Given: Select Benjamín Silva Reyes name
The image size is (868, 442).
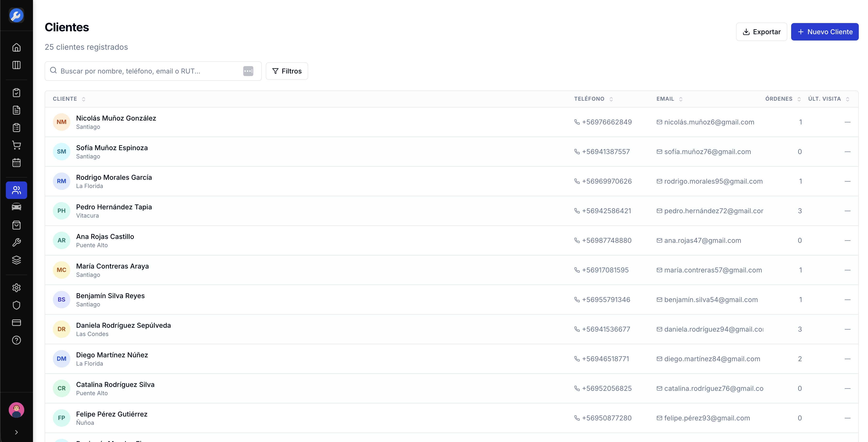Looking at the screenshot, I should 110,296.
